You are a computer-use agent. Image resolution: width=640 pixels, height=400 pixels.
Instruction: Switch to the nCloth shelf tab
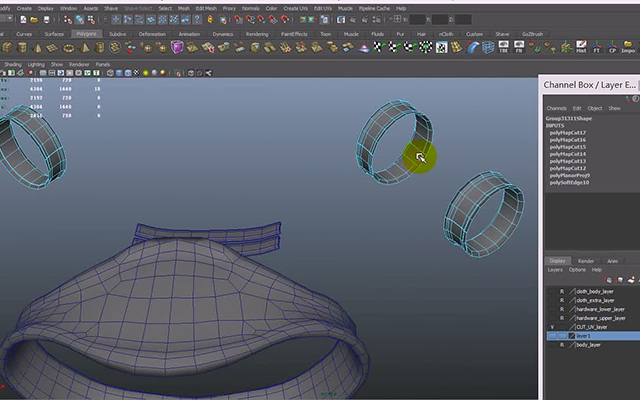pyautogui.click(x=446, y=34)
